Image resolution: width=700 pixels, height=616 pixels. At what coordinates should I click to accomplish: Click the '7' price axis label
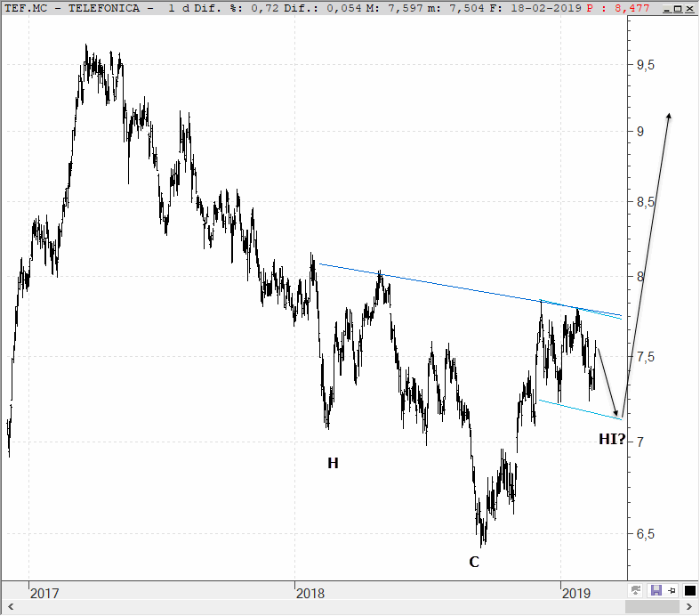click(x=640, y=442)
